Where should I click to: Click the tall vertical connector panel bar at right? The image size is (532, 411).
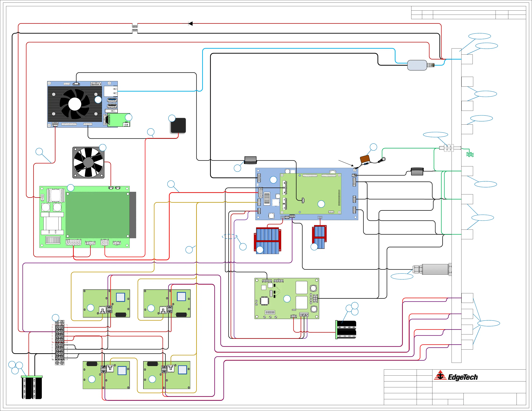click(x=456, y=205)
